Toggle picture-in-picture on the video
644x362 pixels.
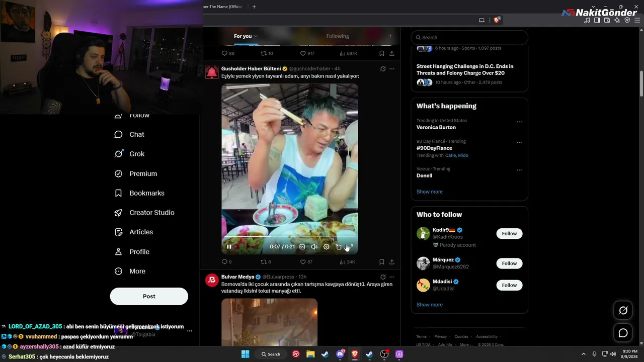click(339, 247)
